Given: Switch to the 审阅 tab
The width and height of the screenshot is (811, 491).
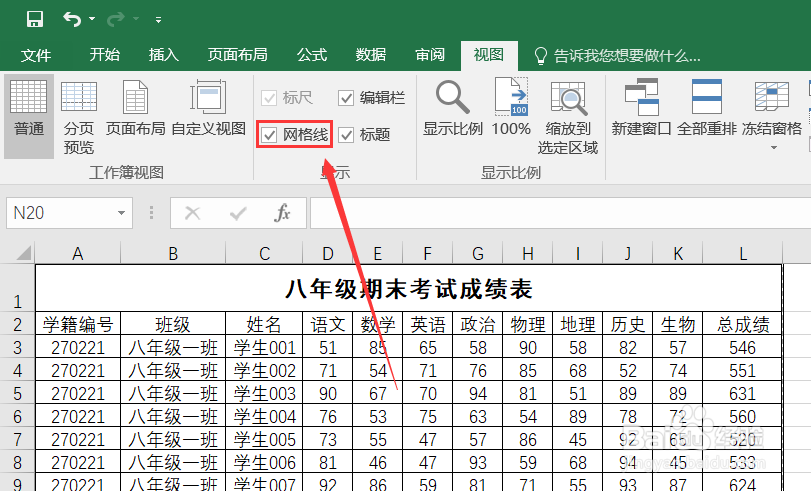Looking at the screenshot, I should point(430,55).
